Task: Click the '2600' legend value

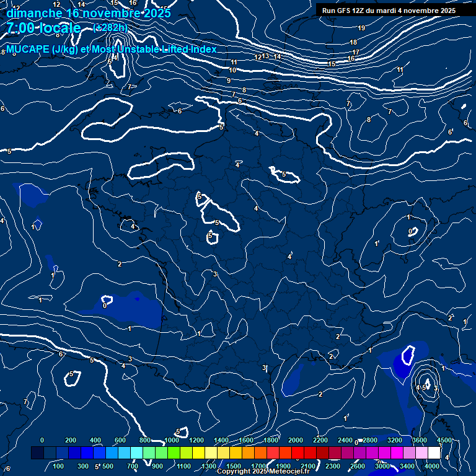Action: click(x=357, y=466)
